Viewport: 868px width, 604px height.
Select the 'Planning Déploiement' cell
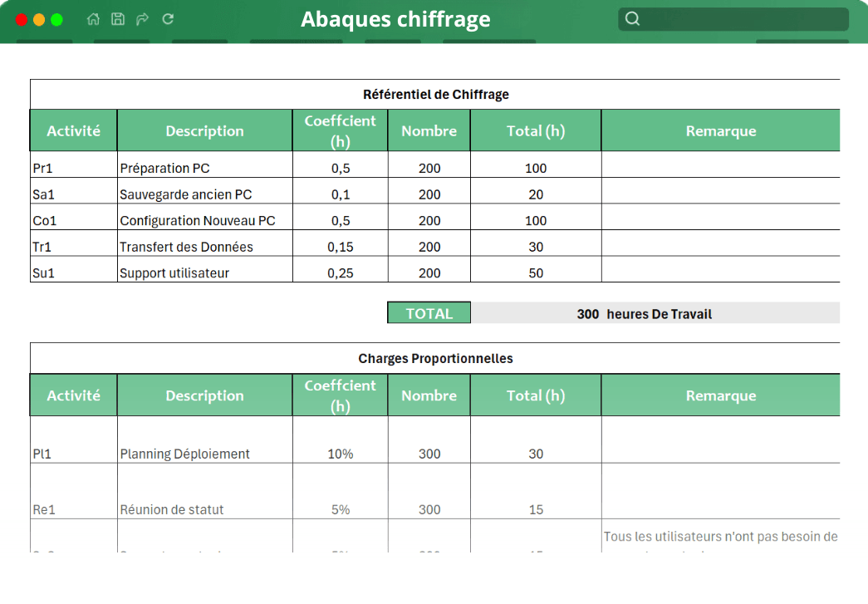[204, 454]
